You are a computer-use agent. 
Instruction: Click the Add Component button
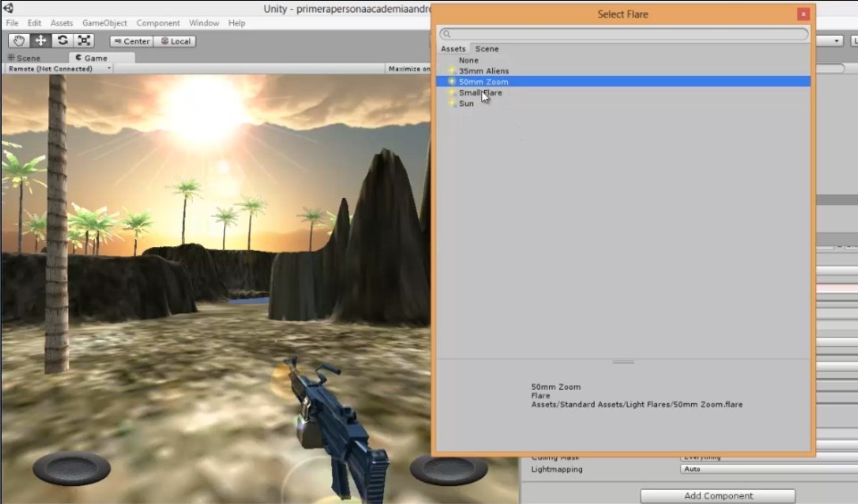coord(718,496)
